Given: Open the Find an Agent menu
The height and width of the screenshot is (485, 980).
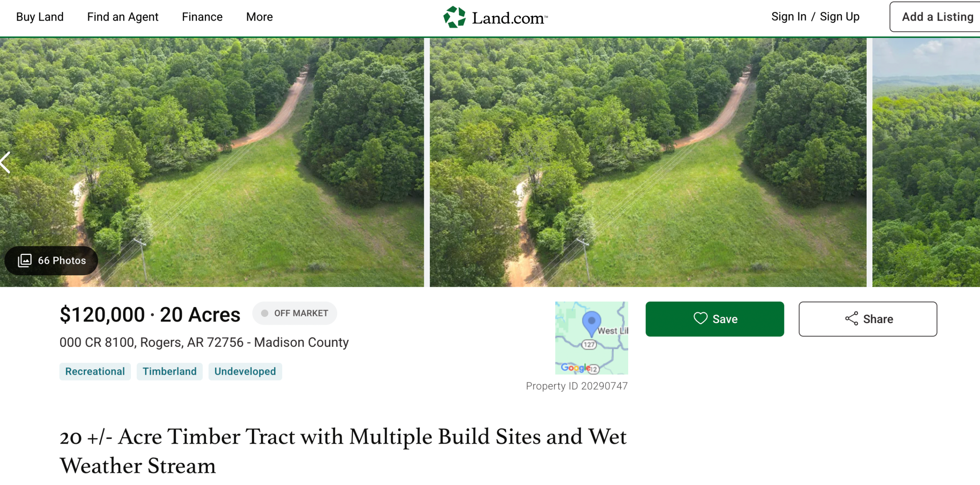Looking at the screenshot, I should (x=122, y=17).
